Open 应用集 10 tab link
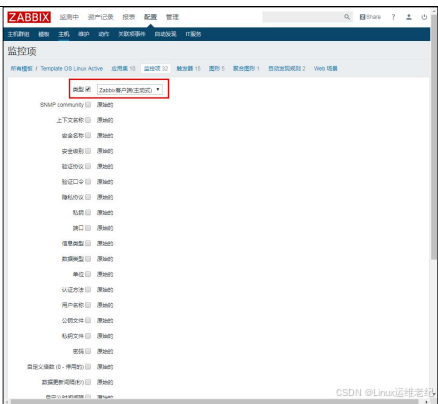 (x=123, y=68)
